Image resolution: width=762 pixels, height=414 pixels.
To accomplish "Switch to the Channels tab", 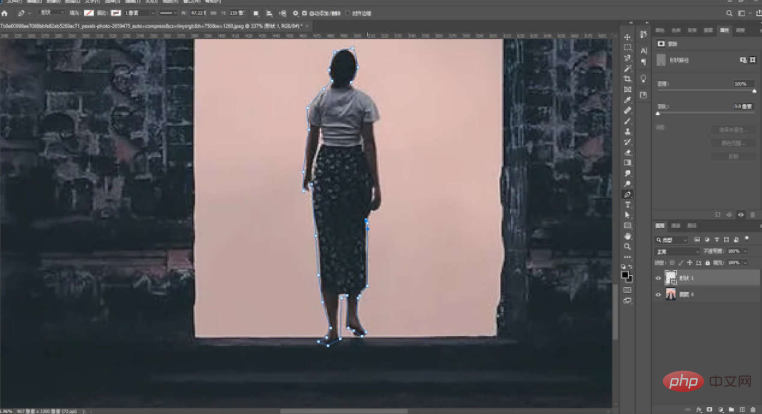I will 675,226.
